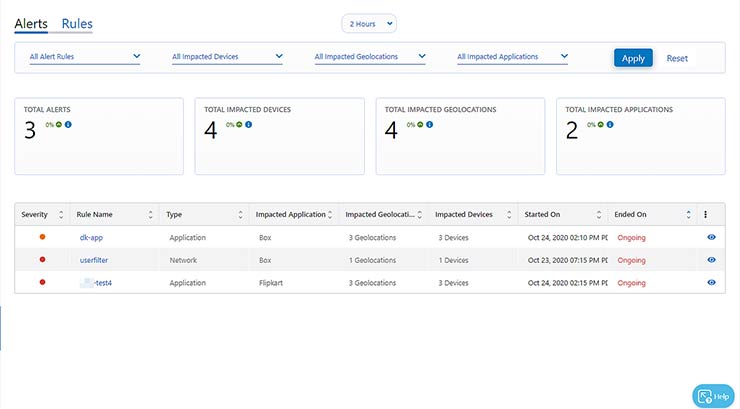This screenshot has height=409, width=740.
Task: Click the Reset filters link
Action: (677, 58)
